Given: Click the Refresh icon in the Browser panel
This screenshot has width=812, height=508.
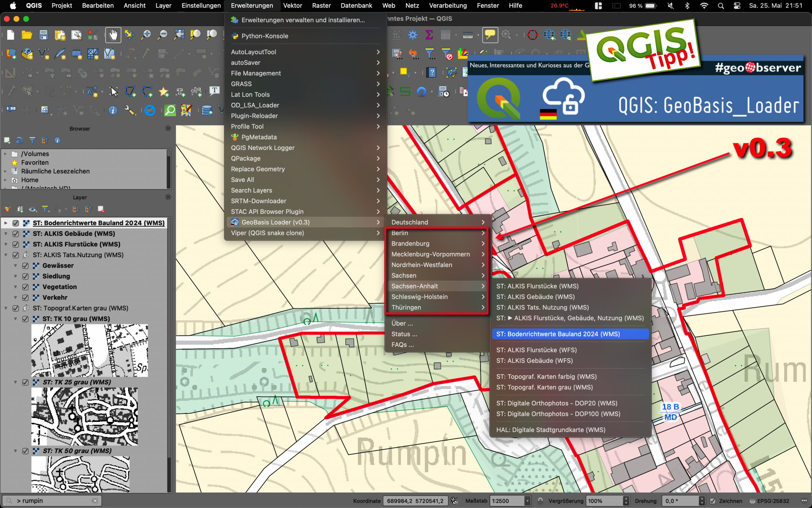Looking at the screenshot, I should (19, 140).
